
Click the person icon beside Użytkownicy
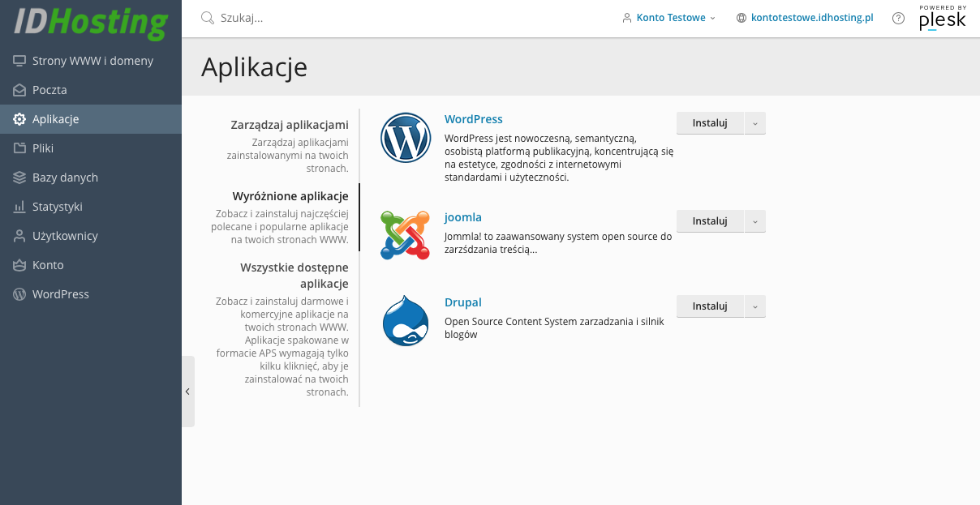(x=19, y=236)
